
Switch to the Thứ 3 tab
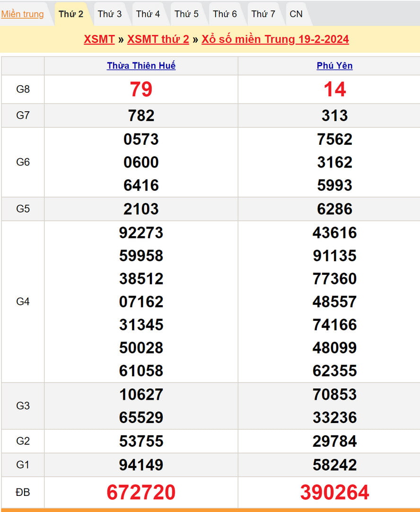pos(110,14)
